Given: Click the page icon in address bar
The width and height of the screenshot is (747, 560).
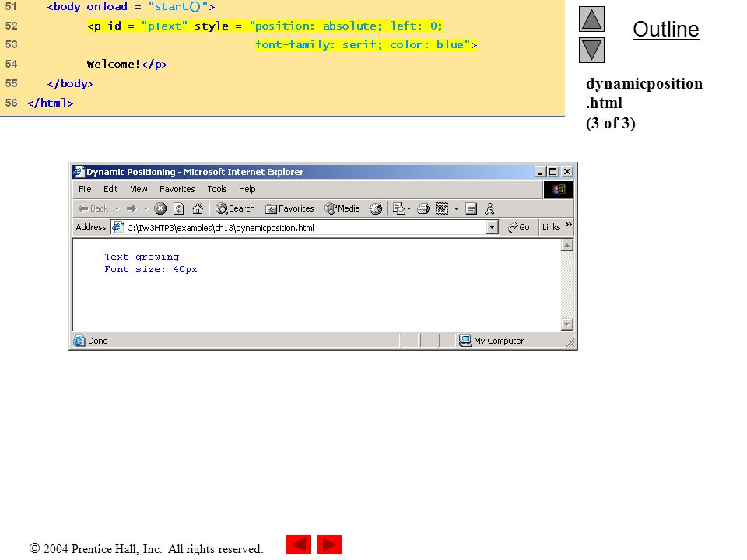Looking at the screenshot, I should click(117, 227).
